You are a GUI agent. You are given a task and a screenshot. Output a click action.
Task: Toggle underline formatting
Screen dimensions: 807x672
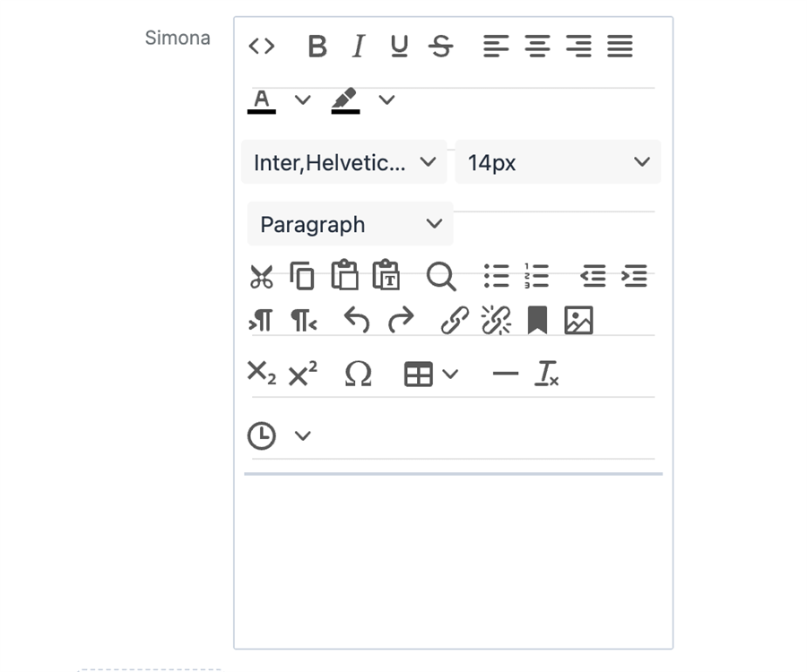click(x=400, y=46)
